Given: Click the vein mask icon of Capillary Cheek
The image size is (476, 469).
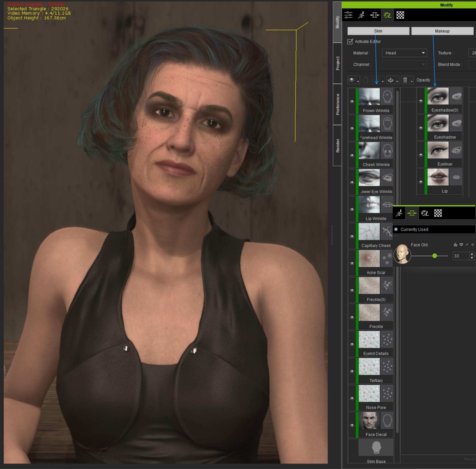Looking at the screenshot, I should (x=387, y=232).
